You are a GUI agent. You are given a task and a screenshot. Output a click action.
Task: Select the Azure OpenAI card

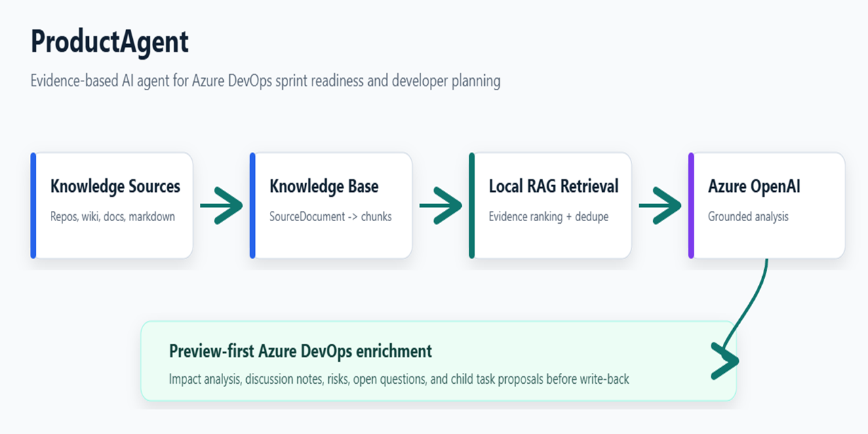point(767,205)
